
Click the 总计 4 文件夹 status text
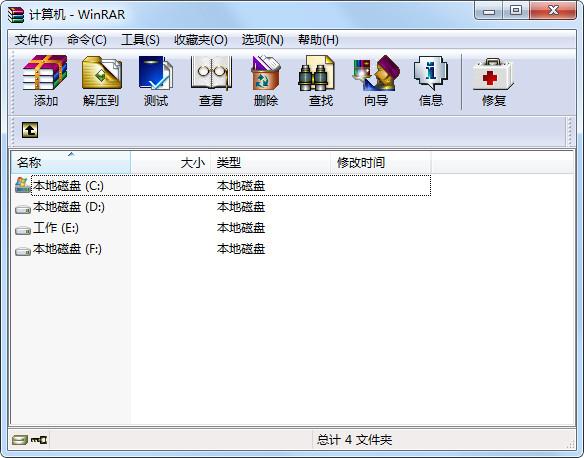(x=354, y=440)
